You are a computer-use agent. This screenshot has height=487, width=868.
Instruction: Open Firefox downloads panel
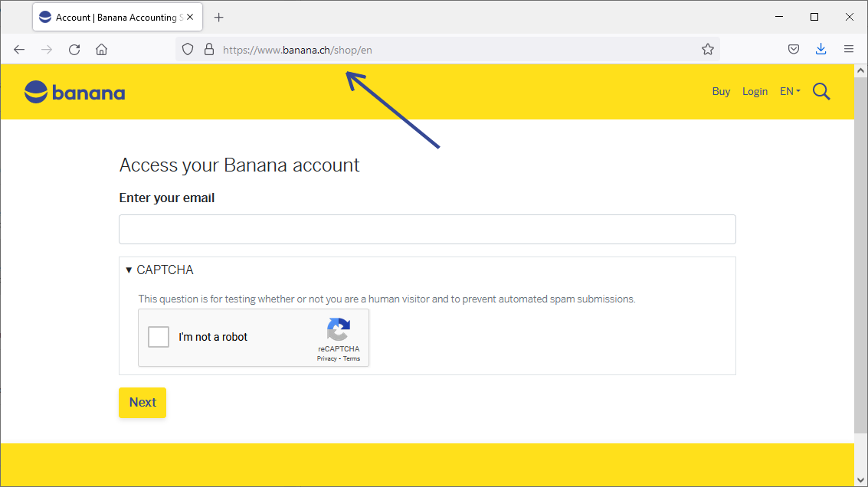click(821, 49)
